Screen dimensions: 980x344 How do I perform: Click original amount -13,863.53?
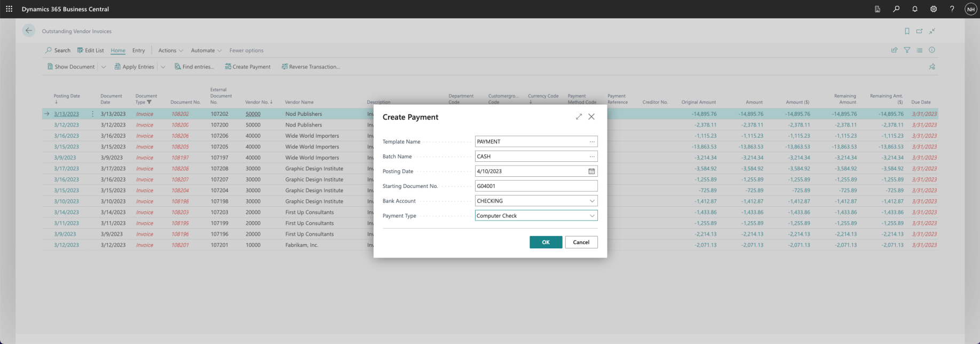pyautogui.click(x=704, y=147)
